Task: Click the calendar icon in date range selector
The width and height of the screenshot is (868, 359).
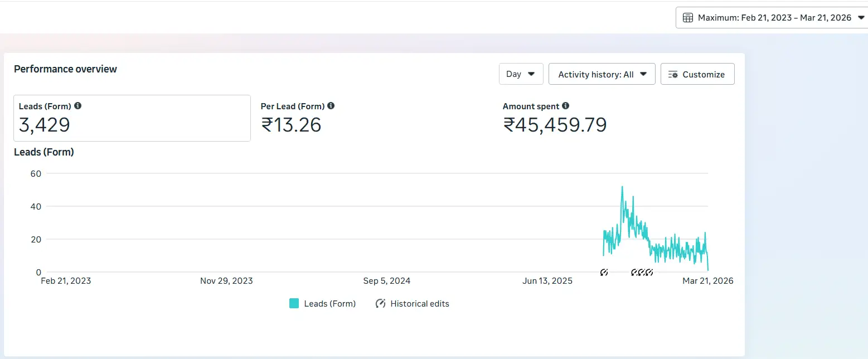Action: (x=688, y=18)
